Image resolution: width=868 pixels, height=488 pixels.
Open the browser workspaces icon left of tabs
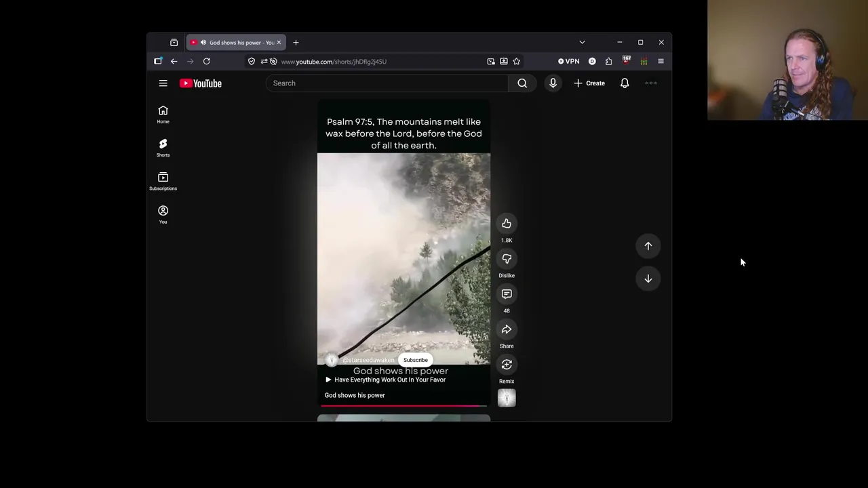click(174, 42)
